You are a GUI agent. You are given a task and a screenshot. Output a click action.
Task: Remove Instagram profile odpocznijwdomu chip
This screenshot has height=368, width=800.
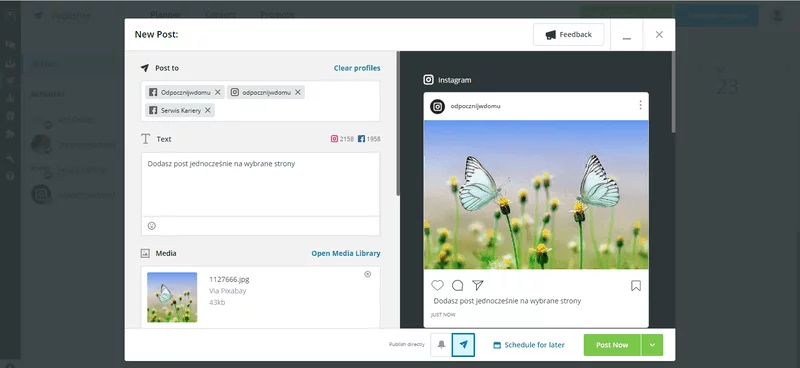point(298,92)
